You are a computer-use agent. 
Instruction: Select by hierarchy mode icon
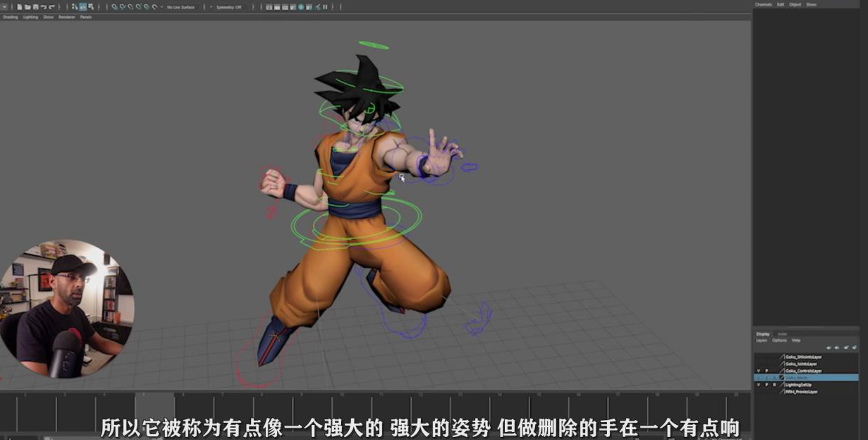pyautogui.click(x=75, y=7)
